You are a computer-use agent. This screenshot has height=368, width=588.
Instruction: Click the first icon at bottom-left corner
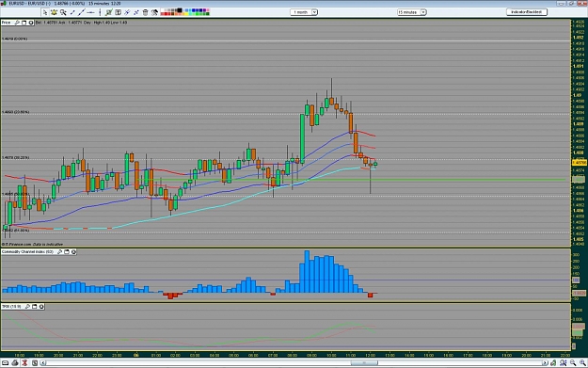pyautogui.click(x=6, y=362)
